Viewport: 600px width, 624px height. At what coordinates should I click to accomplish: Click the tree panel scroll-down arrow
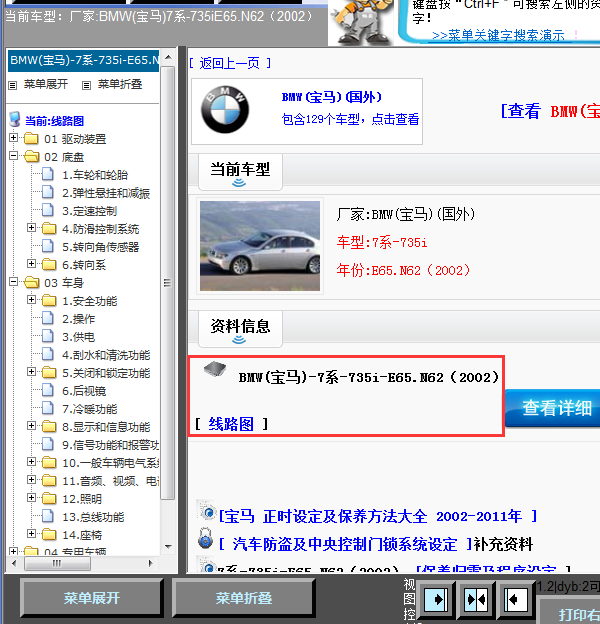pos(168,546)
